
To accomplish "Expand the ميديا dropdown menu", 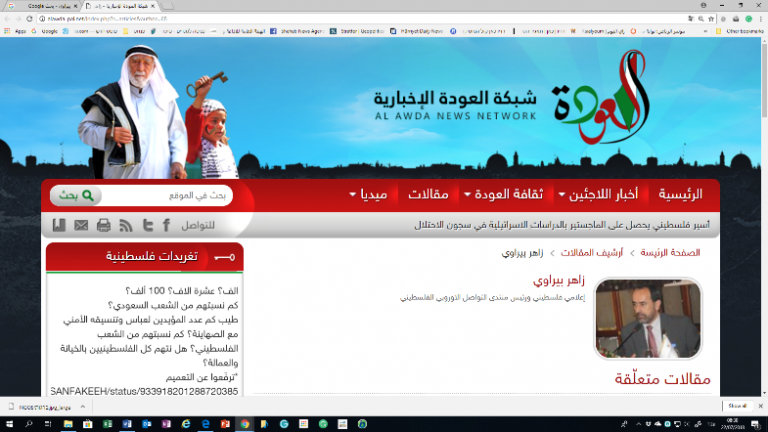I will pyautogui.click(x=368, y=194).
